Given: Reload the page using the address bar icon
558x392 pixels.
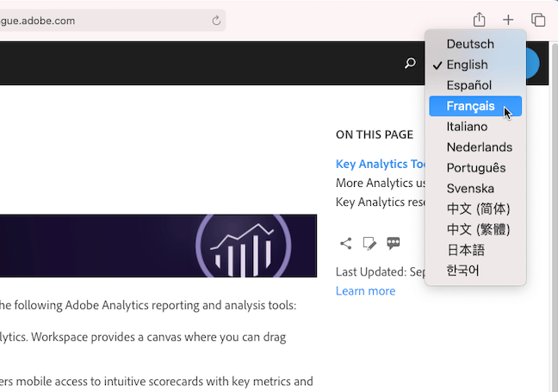Looking at the screenshot, I should tap(215, 20).
